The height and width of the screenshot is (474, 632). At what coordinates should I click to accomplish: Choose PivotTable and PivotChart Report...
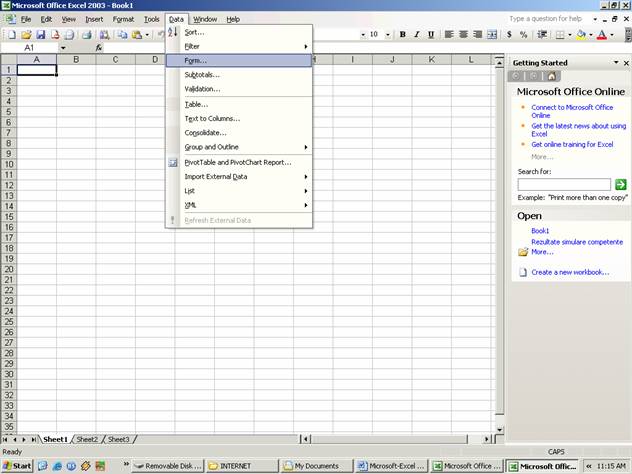pos(239,162)
